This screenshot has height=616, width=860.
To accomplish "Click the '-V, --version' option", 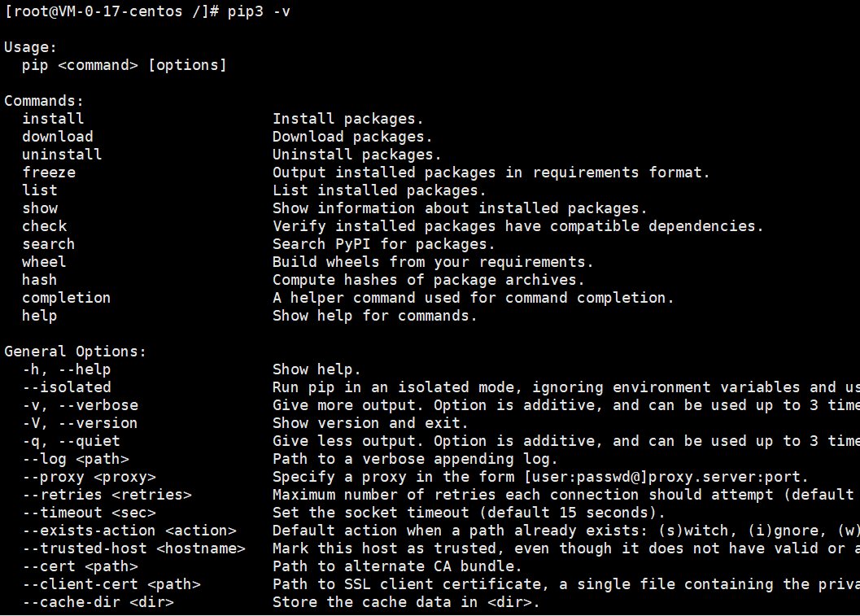I will [x=80, y=423].
